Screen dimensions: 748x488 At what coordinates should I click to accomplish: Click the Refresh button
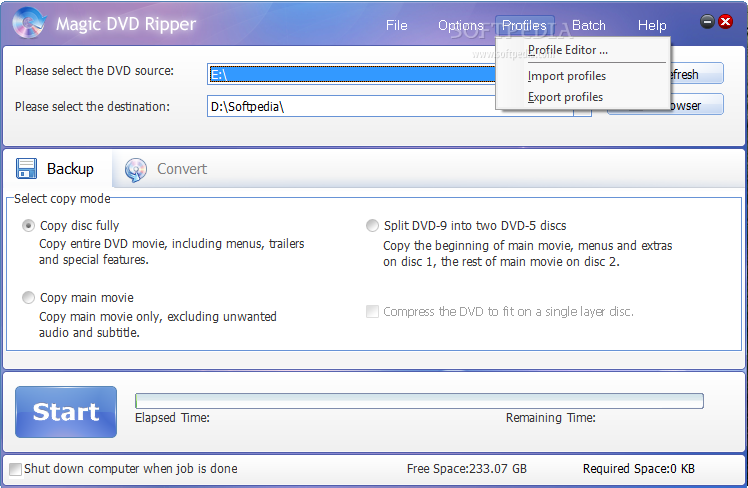point(697,74)
